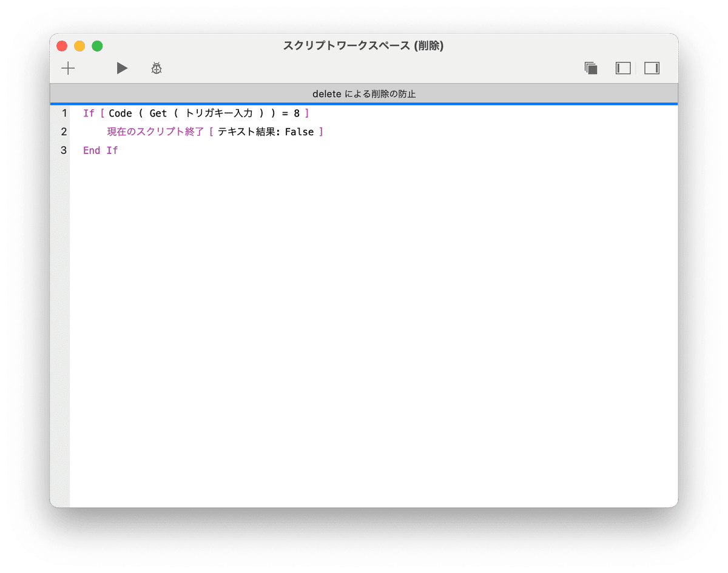The height and width of the screenshot is (573, 728).
Task: Toggle the left scripts pane visibility
Action: click(622, 68)
